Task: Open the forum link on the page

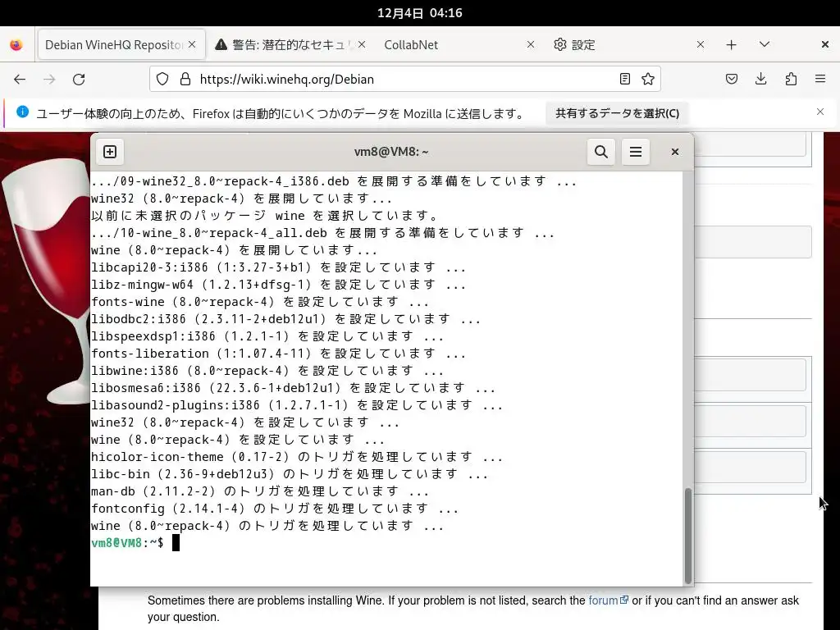Action: click(x=608, y=600)
